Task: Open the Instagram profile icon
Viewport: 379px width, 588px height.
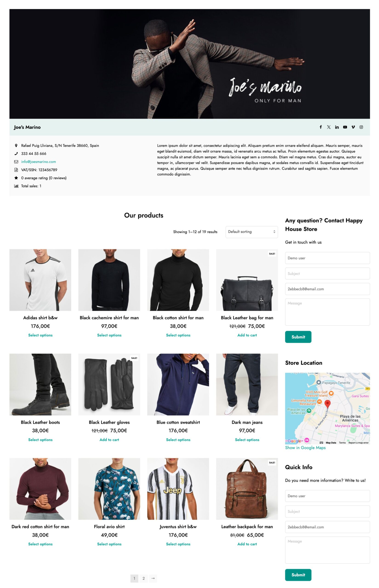Action: click(x=361, y=127)
